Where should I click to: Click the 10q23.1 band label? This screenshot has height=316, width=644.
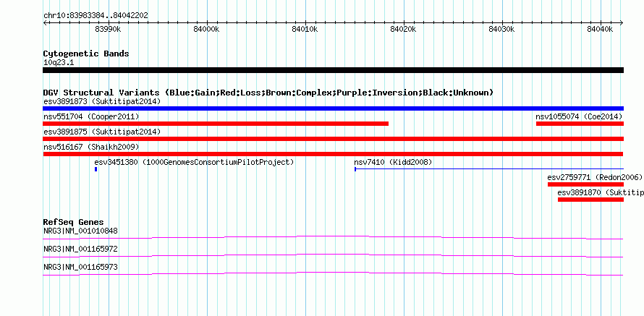point(59,63)
